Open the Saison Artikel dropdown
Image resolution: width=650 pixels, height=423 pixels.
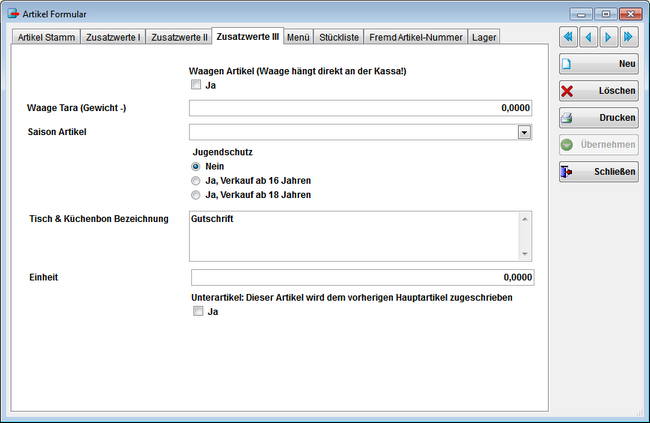click(x=524, y=132)
